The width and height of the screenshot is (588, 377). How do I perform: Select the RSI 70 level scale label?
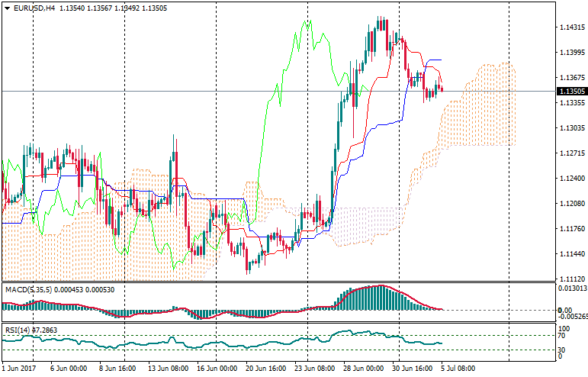coord(562,334)
